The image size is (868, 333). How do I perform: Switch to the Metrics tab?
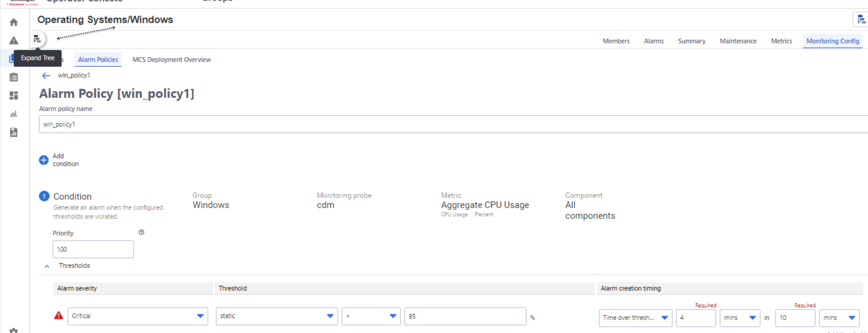pos(781,41)
